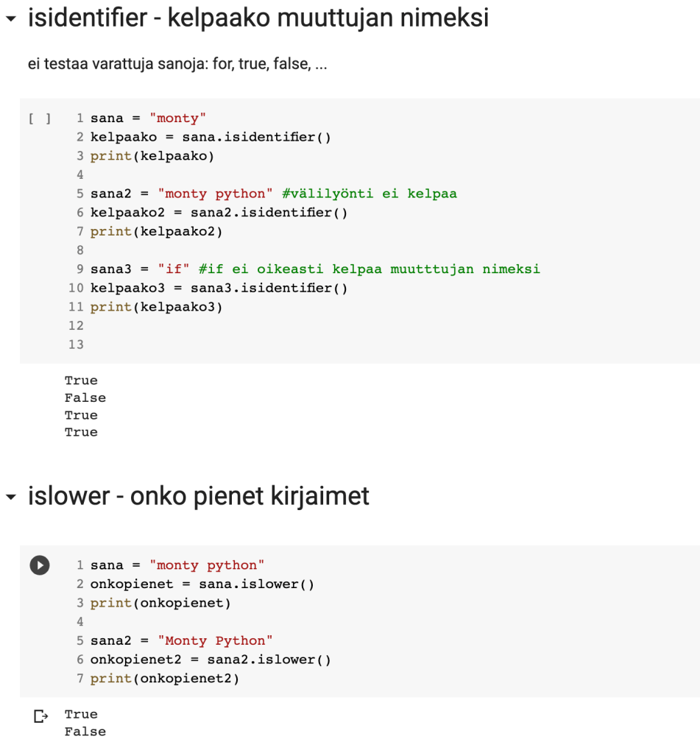This screenshot has height=753, width=700.
Task: Click the output arrow icon below islower cell
Action: click(x=40, y=715)
